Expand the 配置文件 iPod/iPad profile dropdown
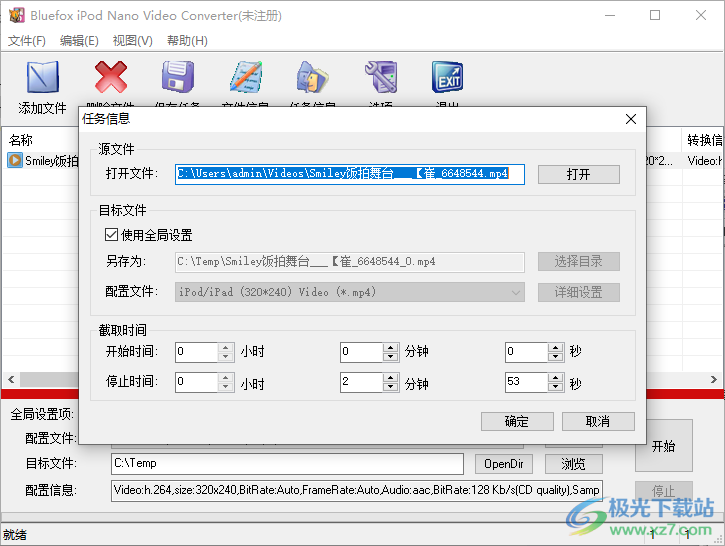 (x=516, y=292)
